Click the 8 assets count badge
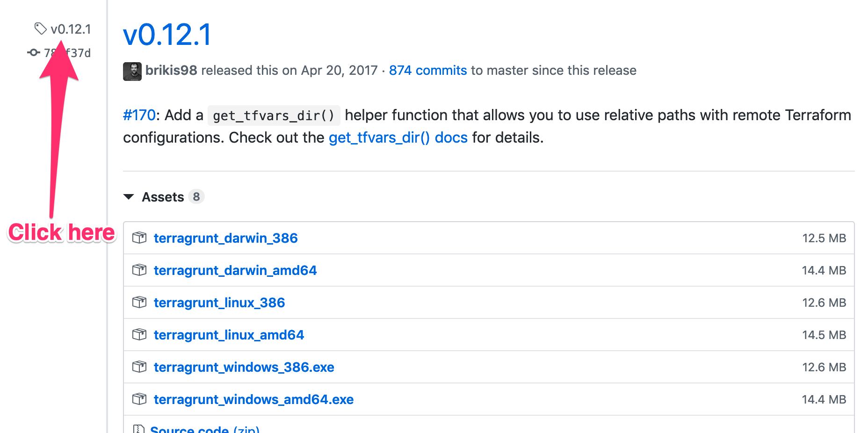 click(x=196, y=196)
